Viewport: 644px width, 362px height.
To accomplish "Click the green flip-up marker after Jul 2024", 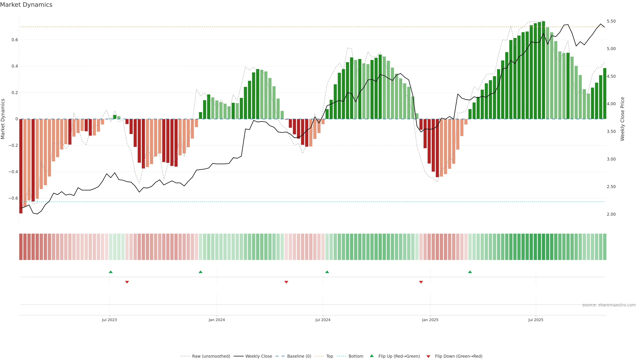I will pos(327,272).
